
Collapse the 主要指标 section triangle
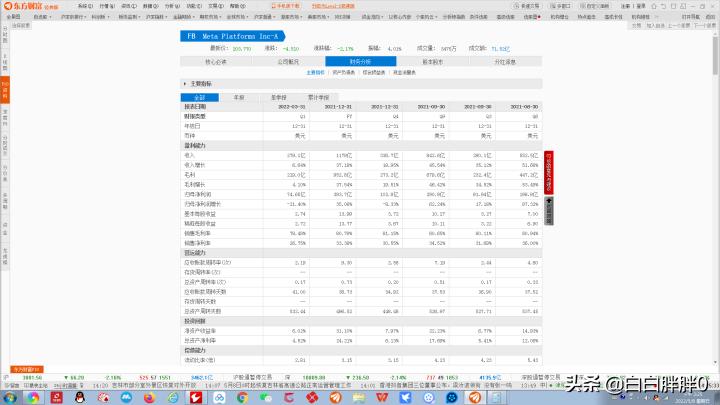point(185,84)
